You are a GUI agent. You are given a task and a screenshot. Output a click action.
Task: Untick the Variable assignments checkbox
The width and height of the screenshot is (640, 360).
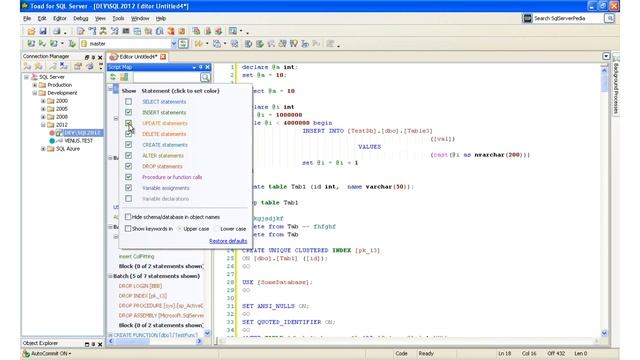click(x=129, y=188)
